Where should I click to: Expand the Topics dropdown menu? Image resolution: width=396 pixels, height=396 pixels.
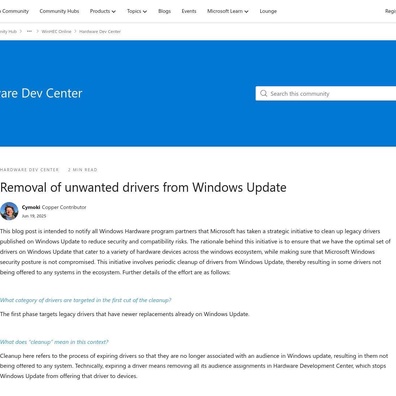[137, 11]
